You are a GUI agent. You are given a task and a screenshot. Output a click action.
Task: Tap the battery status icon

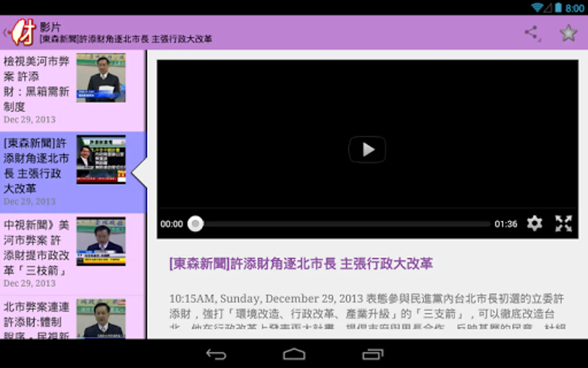click(x=558, y=7)
